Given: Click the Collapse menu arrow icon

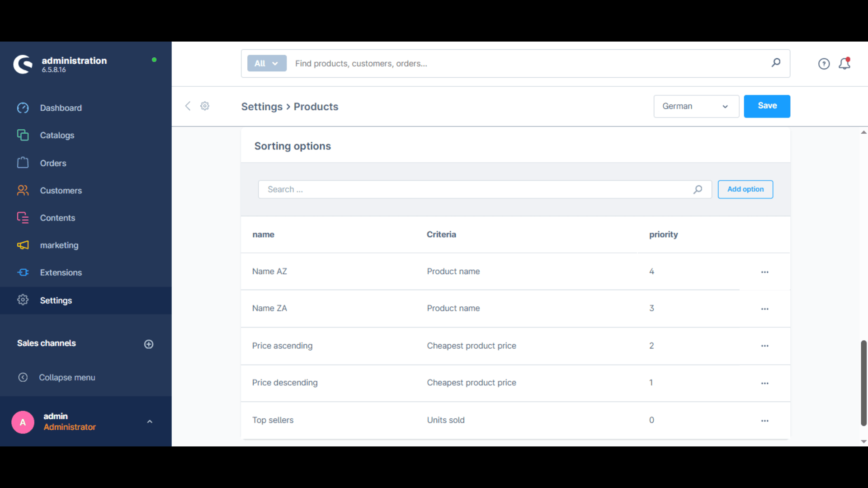Looking at the screenshot, I should (23, 377).
